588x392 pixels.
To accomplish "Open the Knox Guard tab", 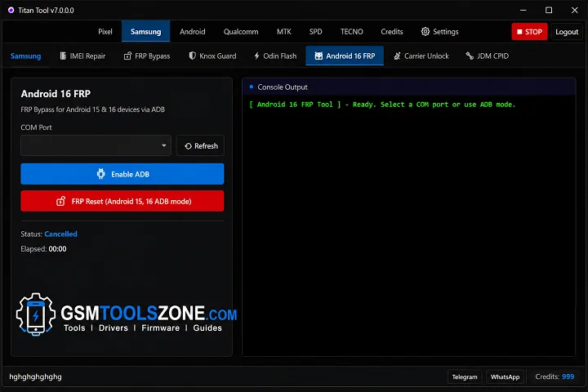I will pos(212,56).
